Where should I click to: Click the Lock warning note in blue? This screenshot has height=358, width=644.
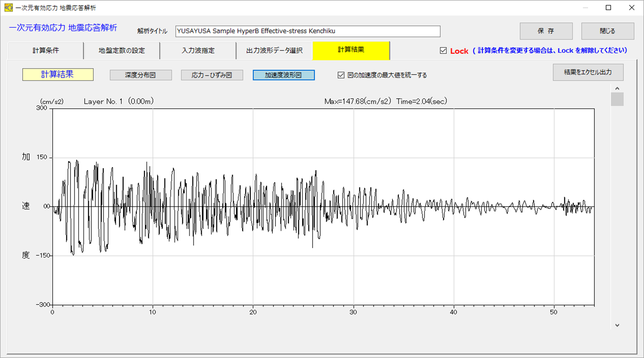[550, 50]
